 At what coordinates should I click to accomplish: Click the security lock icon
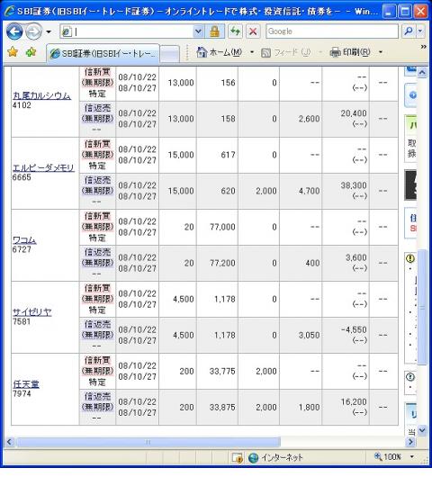click(x=214, y=31)
